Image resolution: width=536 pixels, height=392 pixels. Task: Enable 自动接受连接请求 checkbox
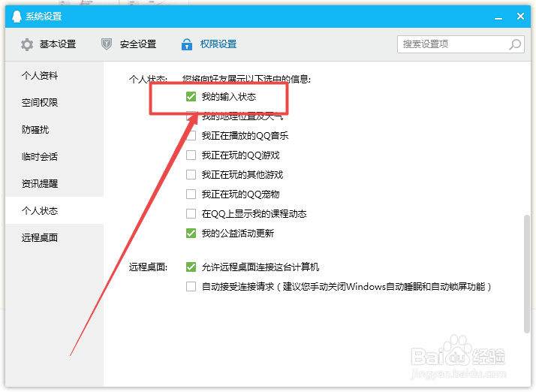pos(191,286)
